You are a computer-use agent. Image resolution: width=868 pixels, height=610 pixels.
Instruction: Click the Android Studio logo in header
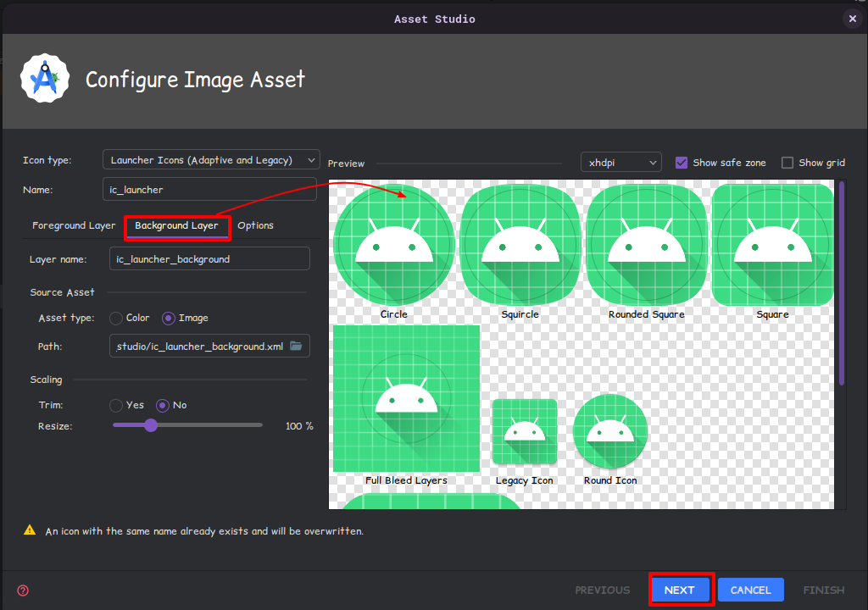pyautogui.click(x=44, y=79)
